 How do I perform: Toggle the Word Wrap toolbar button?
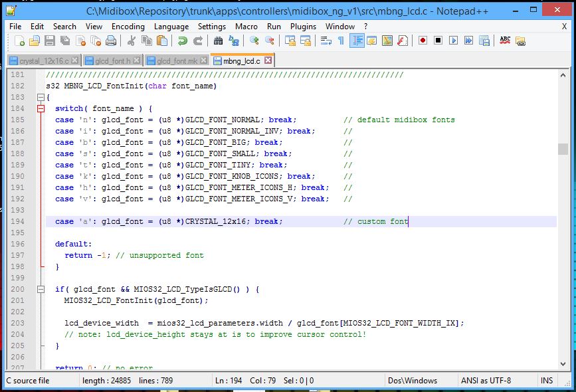click(326, 41)
